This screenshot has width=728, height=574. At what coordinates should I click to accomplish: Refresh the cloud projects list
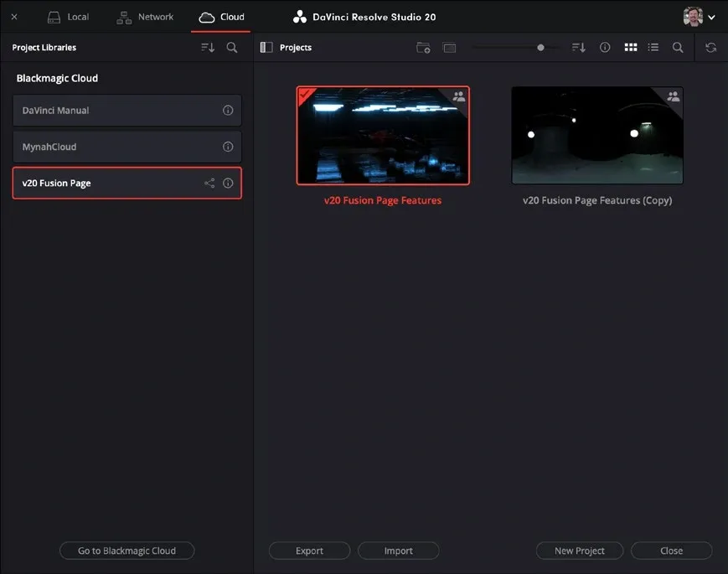(x=710, y=48)
